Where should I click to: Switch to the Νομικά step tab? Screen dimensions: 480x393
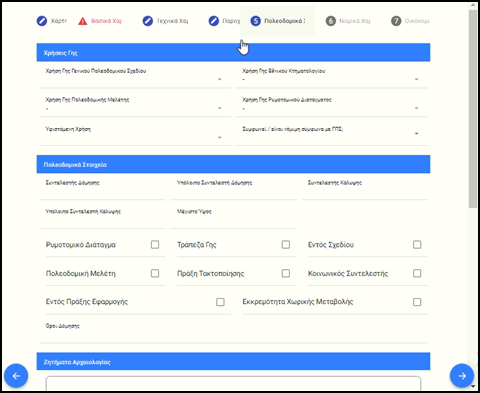[348, 21]
